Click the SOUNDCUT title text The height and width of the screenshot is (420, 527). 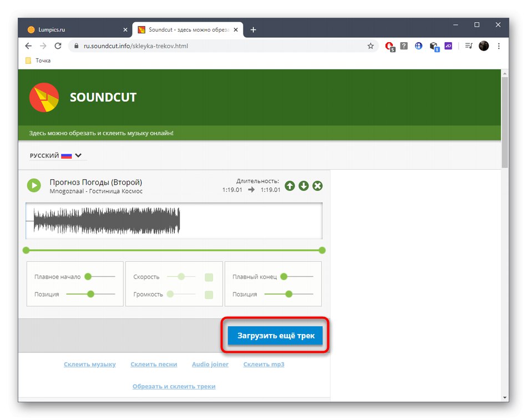click(x=103, y=97)
